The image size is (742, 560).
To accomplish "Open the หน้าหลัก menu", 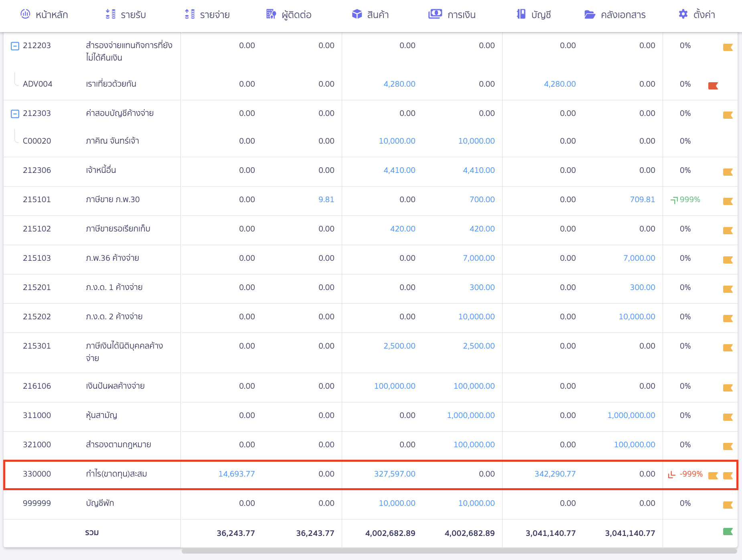I will (x=44, y=15).
